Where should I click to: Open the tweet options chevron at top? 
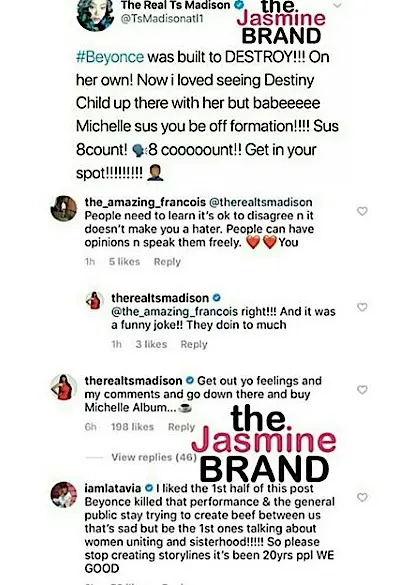click(337, 5)
